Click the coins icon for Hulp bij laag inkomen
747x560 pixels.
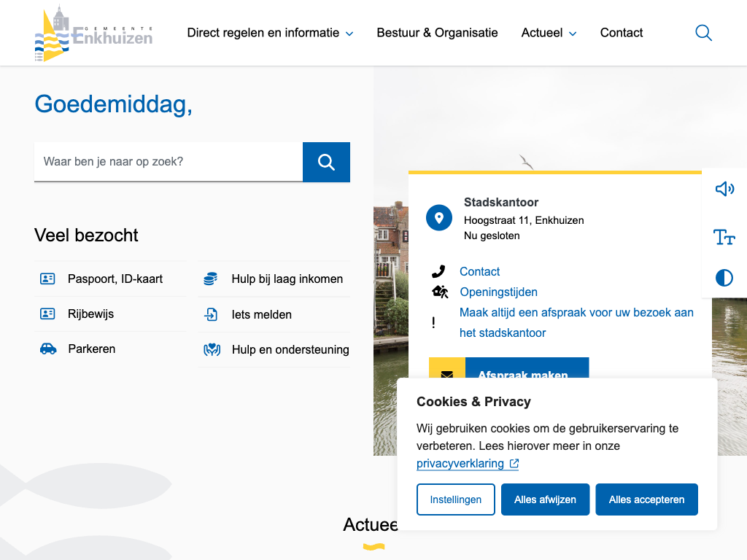[211, 279]
